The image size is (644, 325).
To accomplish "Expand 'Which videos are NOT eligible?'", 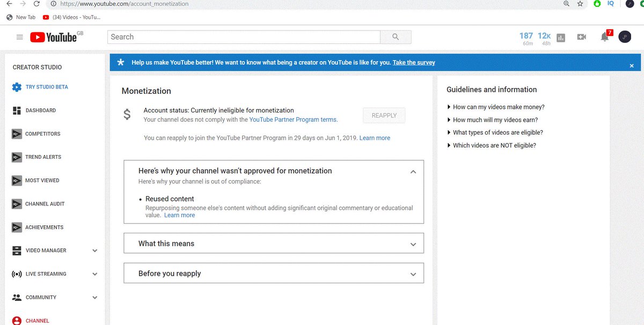I will click(x=491, y=145).
